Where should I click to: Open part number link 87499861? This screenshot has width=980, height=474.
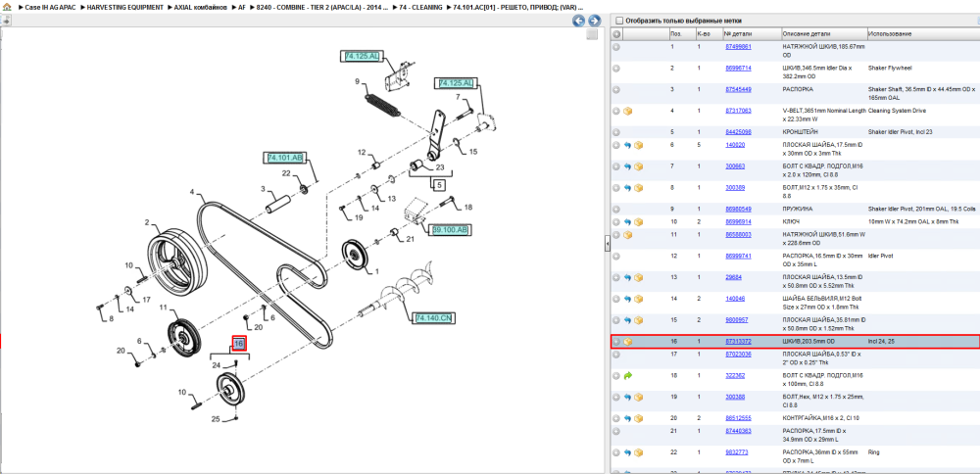pyautogui.click(x=738, y=47)
